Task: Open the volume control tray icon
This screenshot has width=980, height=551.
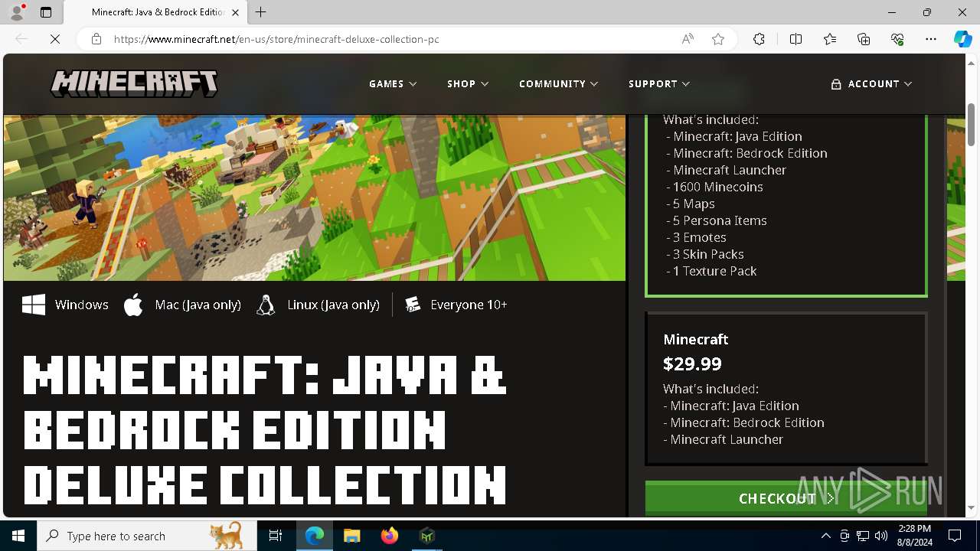Action: click(880, 536)
